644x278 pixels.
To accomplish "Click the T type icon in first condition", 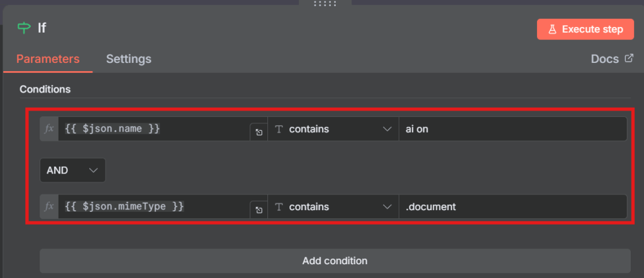I will coord(279,129).
